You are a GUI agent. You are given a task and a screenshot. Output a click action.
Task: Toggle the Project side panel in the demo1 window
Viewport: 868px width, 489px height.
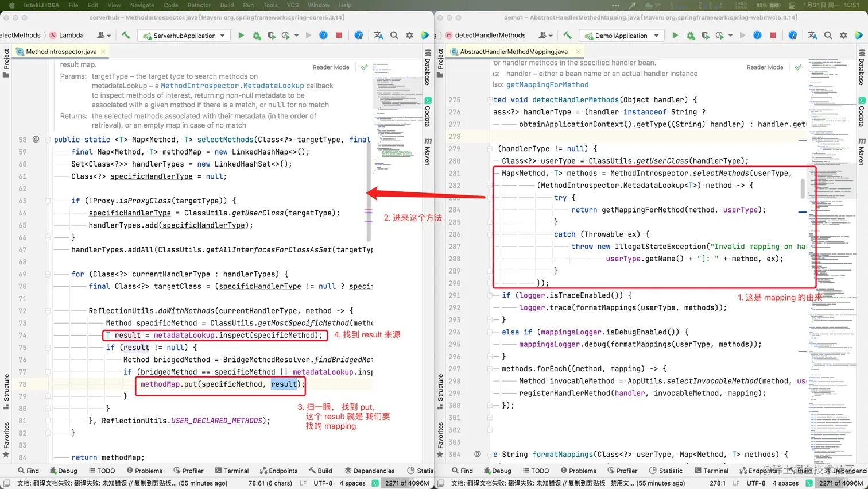pos(440,63)
